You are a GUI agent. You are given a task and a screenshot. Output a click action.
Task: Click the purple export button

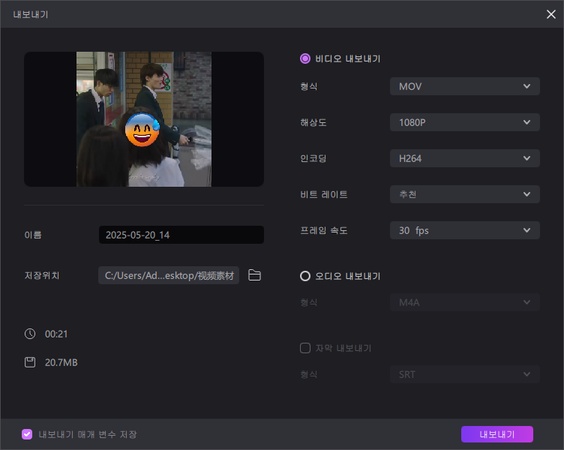click(x=497, y=434)
